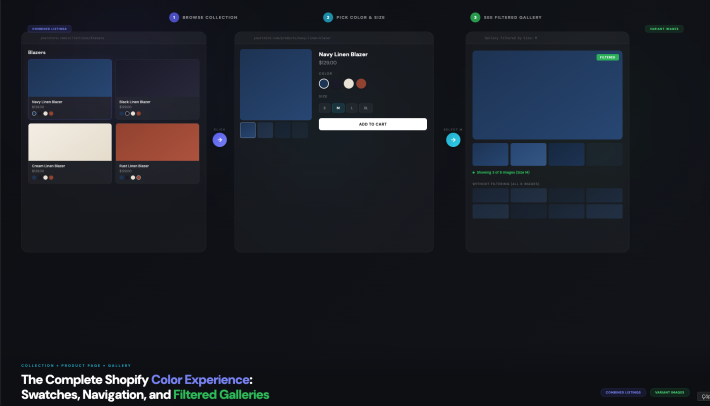Choose the rust color swatch on product page

(x=361, y=84)
